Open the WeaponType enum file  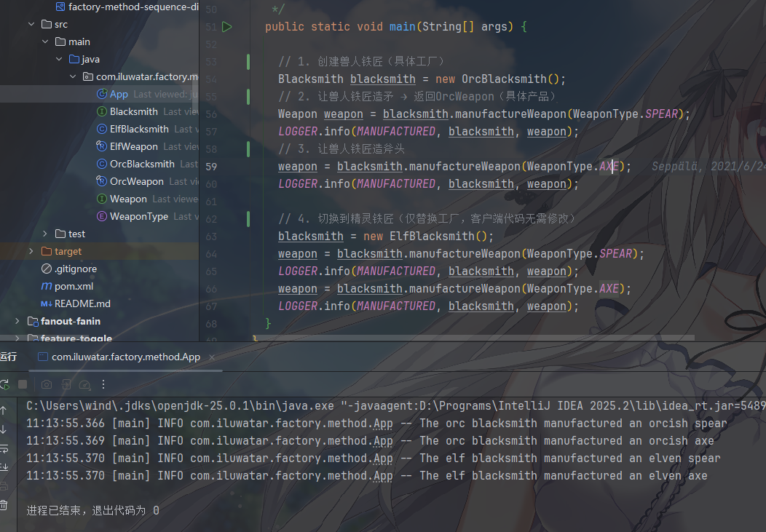[x=138, y=216]
